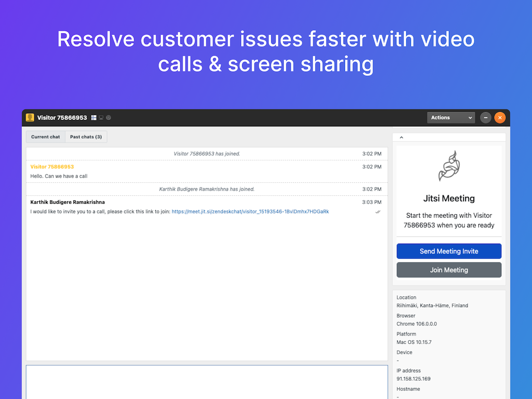532x399 pixels.
Task: Click the desktop computer device icon
Action: click(101, 118)
